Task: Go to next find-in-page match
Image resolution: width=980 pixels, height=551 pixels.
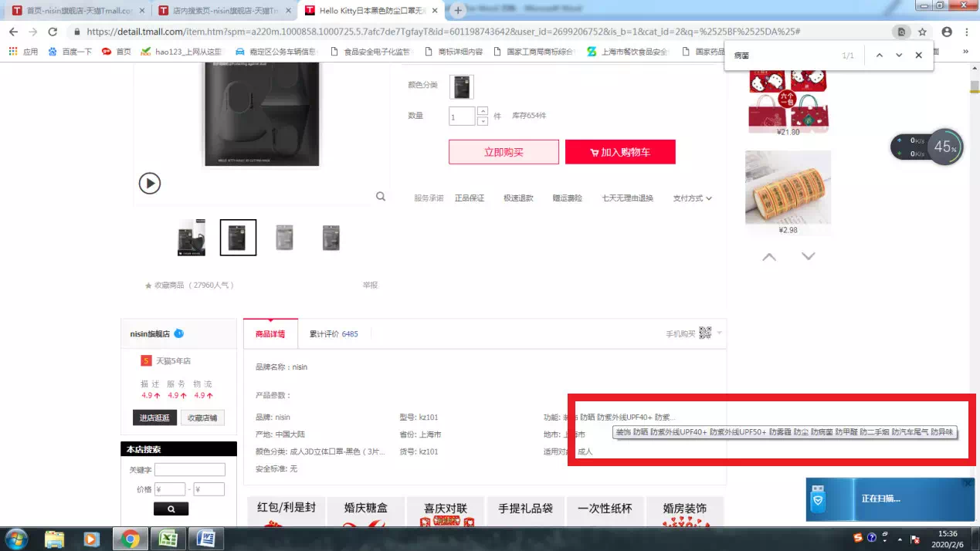Action: pyautogui.click(x=899, y=56)
